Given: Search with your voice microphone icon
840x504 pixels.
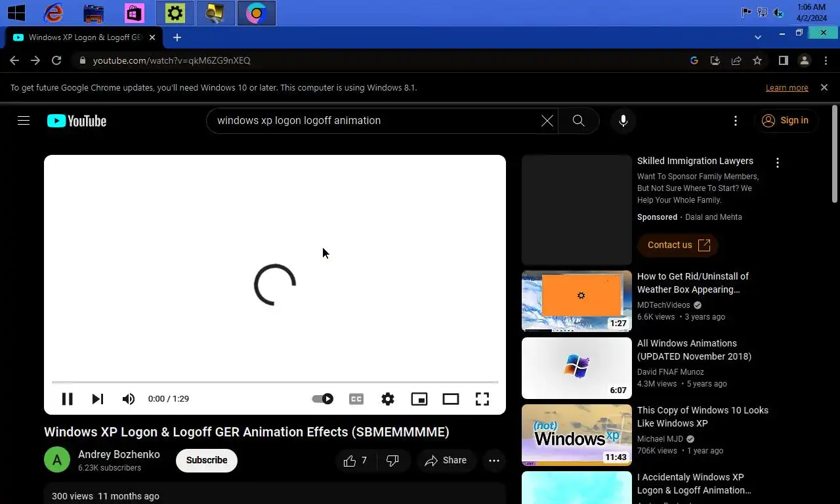Looking at the screenshot, I should (x=623, y=121).
